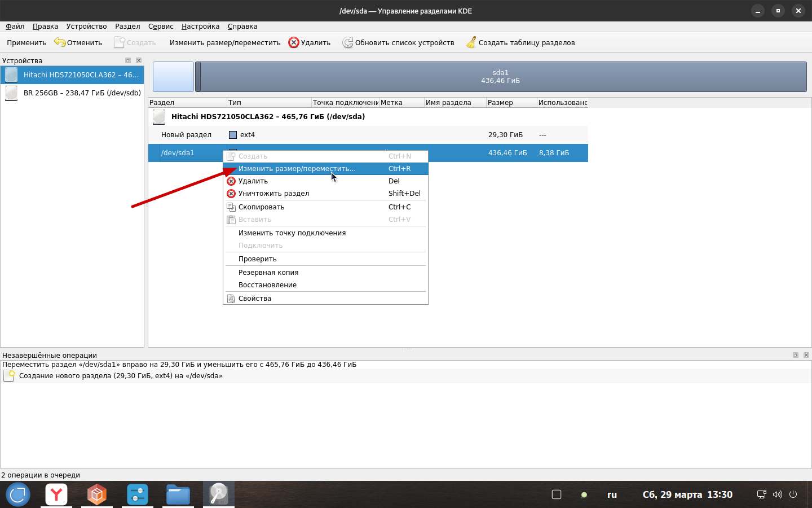
Task: Select 'Изменить размер/переместить…' context menu entry
Action: click(x=297, y=169)
